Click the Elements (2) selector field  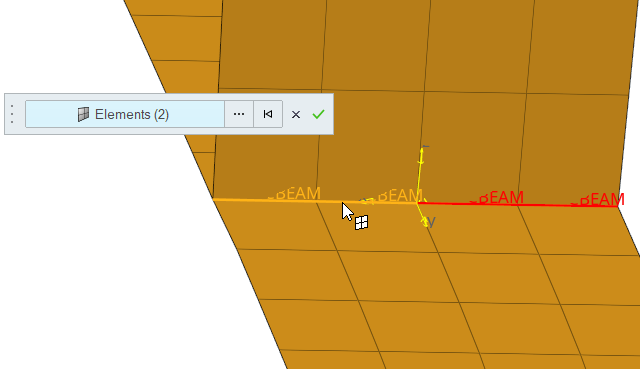(x=125, y=114)
